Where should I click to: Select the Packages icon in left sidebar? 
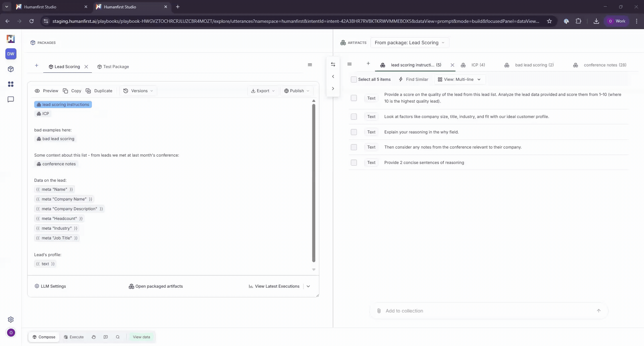(11, 69)
